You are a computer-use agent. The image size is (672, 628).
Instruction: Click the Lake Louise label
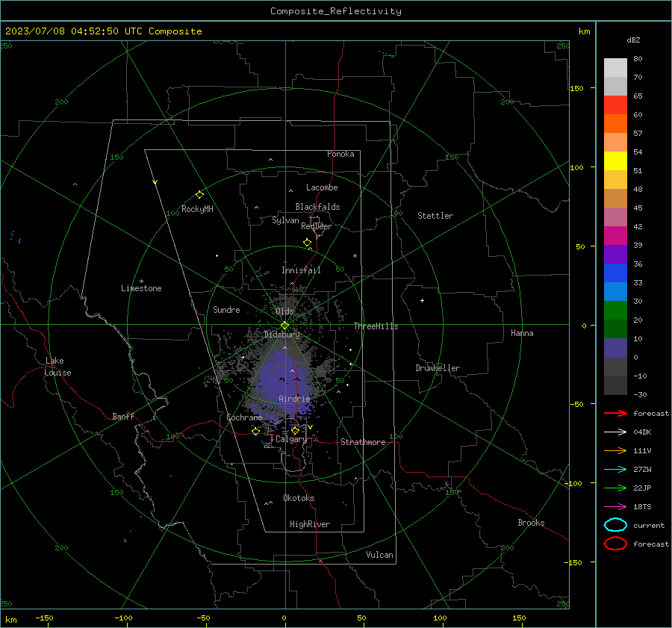(57, 367)
